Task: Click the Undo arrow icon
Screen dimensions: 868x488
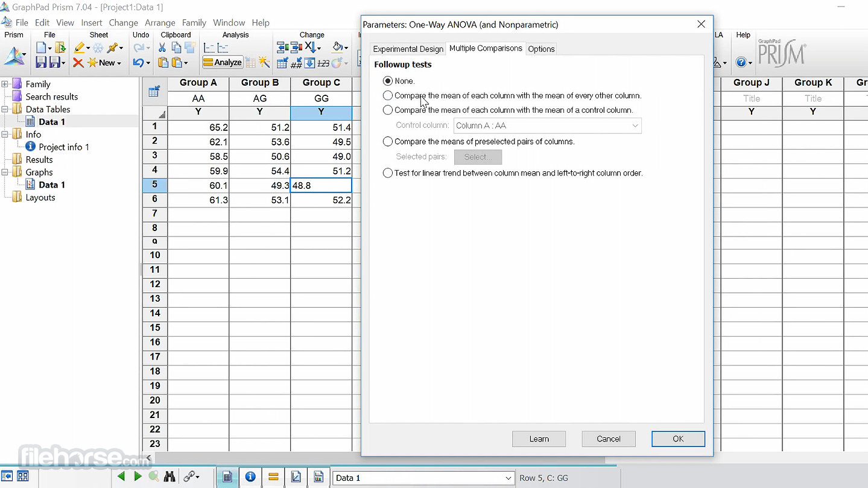Action: tap(138, 62)
